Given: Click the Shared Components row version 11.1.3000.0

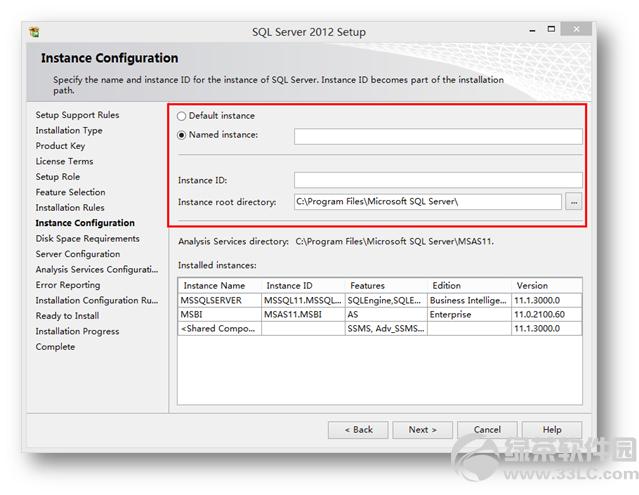Looking at the screenshot, I should pos(546,328).
